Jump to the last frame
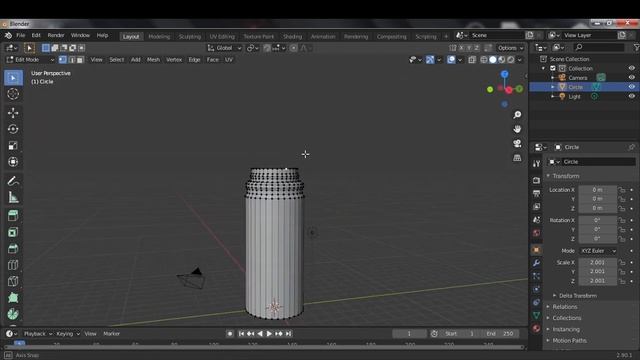 coord(289,333)
